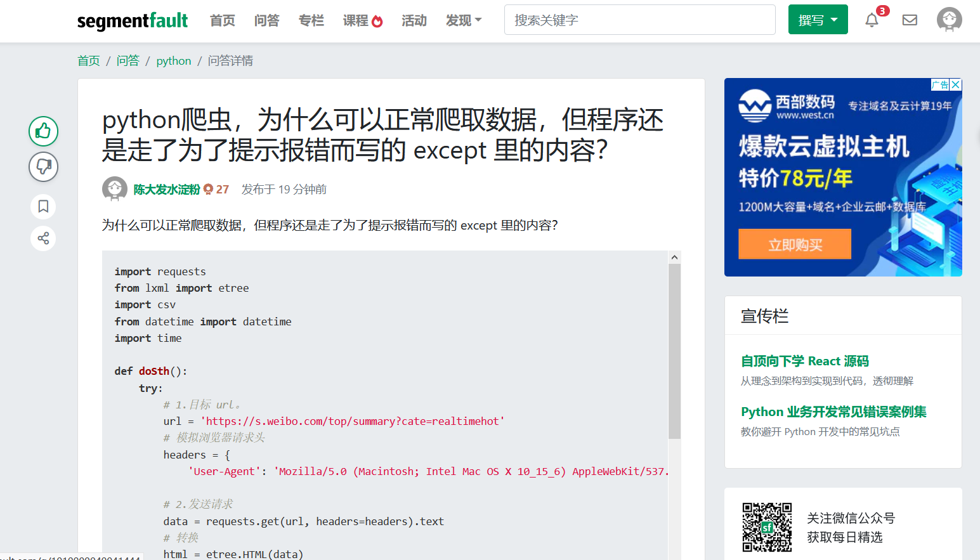Screen dimensions: 980x560
Task: Upvote the question with thumbs-up
Action: 43,131
